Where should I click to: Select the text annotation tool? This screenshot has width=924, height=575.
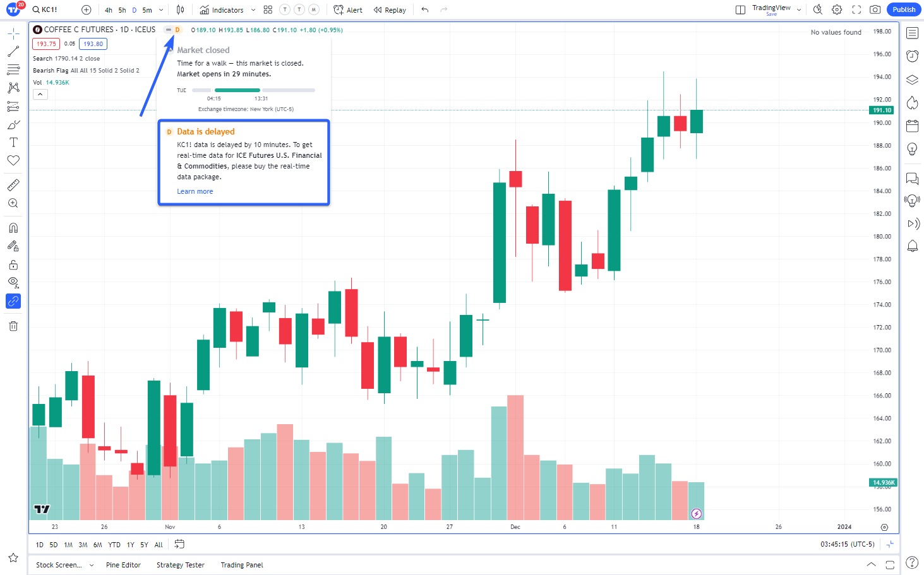click(x=13, y=143)
